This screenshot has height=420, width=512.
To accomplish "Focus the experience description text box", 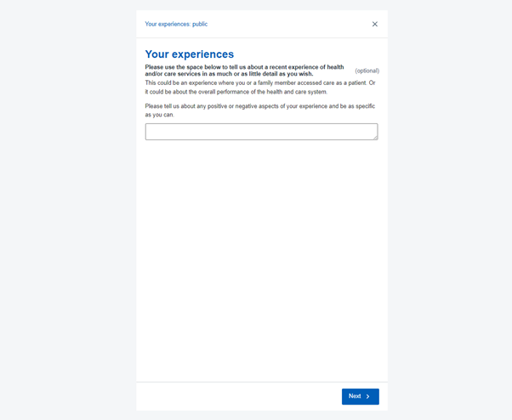I will (260, 132).
